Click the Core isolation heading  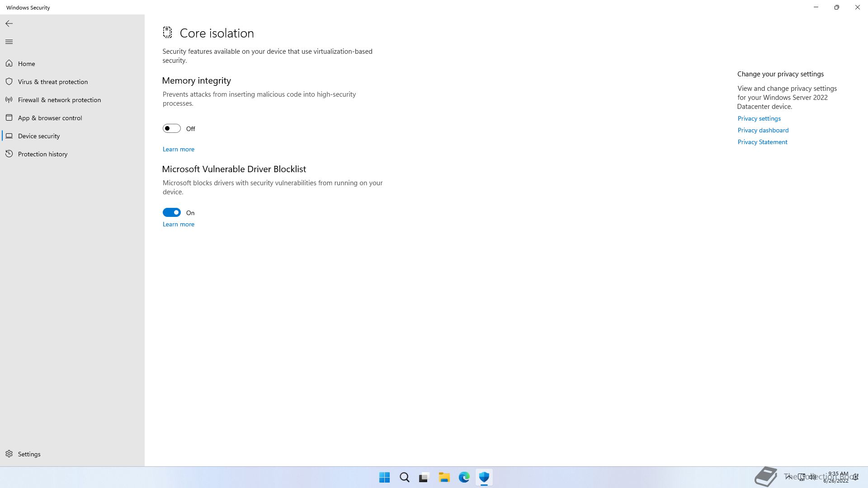tap(217, 33)
